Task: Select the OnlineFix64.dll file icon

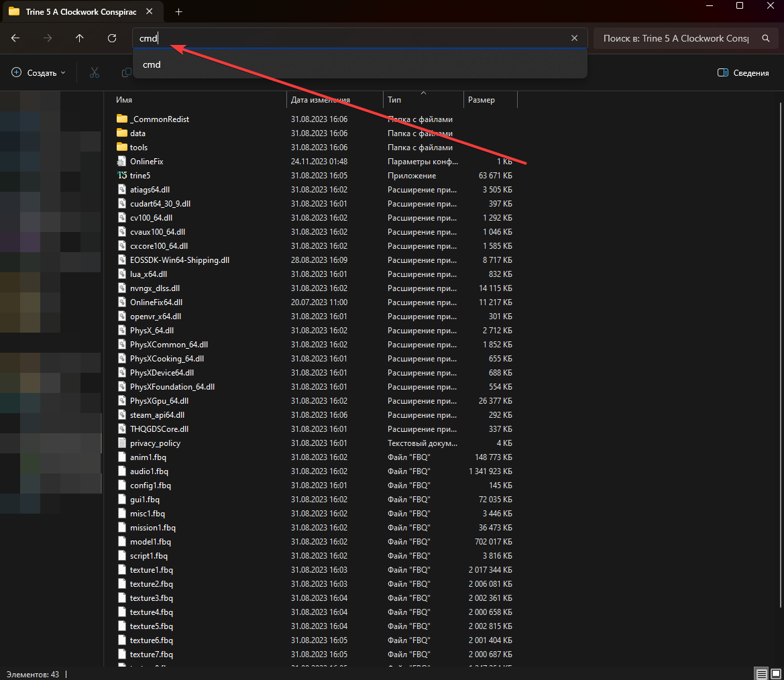Action: (x=122, y=302)
